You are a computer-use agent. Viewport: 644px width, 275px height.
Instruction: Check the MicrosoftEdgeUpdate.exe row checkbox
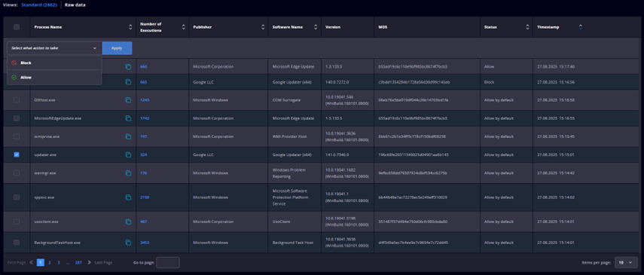[x=17, y=118]
